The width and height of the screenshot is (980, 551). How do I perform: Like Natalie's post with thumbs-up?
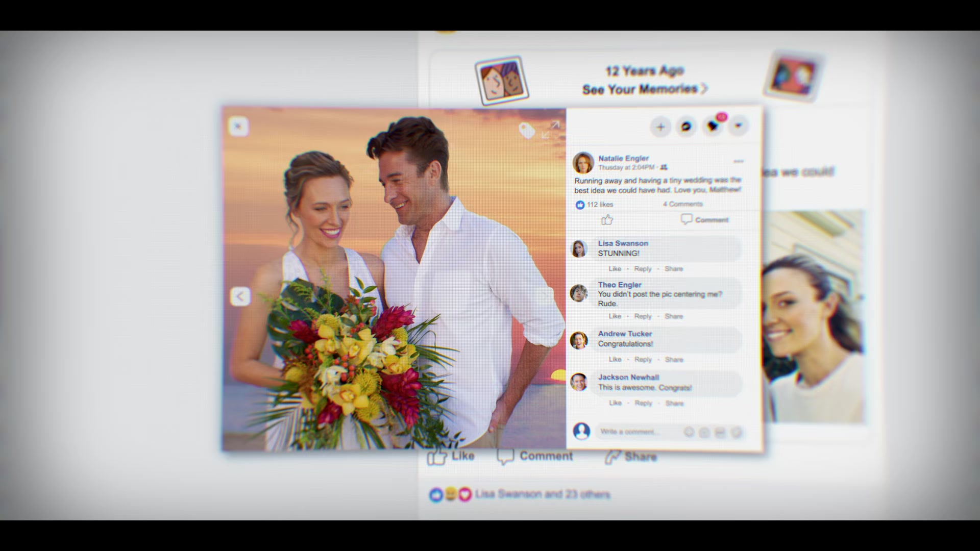coord(607,220)
